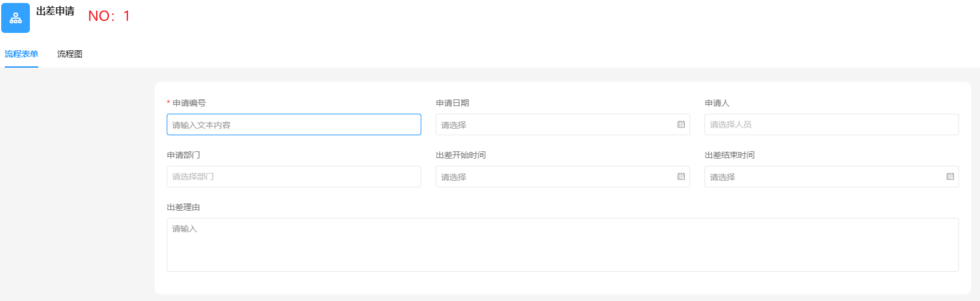
Task: Click the calendar icon in 出差开始时间 field
Action: click(681, 177)
